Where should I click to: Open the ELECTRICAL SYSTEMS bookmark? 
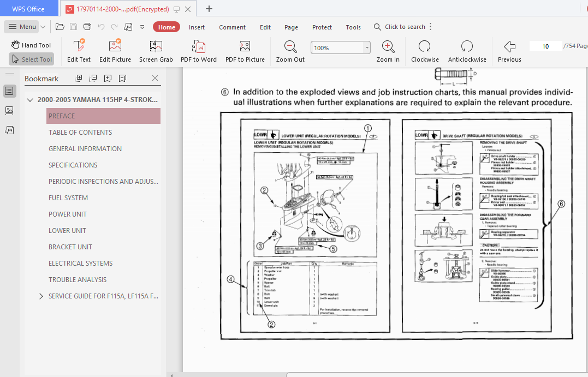[x=80, y=264]
